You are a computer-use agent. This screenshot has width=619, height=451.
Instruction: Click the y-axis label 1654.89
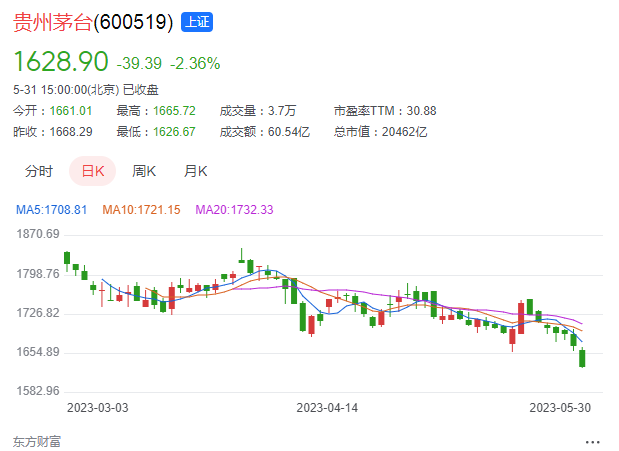point(38,351)
